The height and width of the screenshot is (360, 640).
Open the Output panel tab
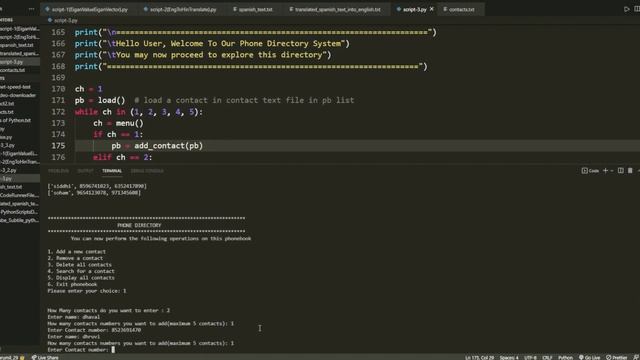[85, 171]
